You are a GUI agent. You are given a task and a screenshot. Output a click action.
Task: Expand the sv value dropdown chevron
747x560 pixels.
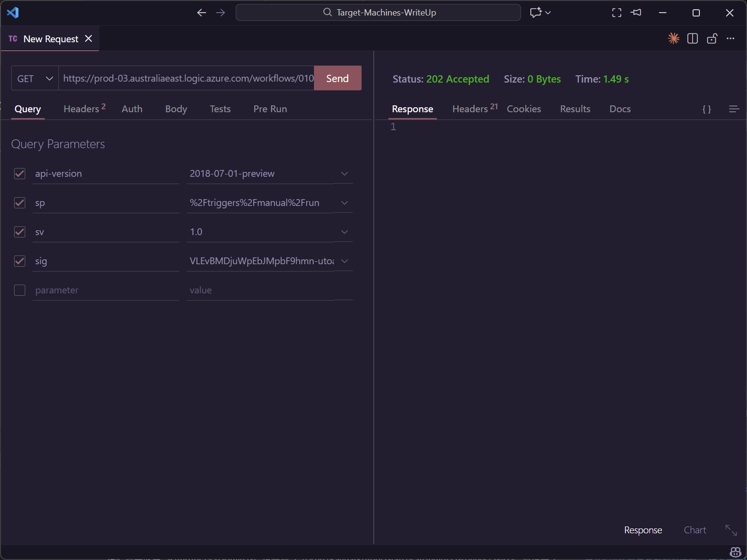[x=345, y=232]
